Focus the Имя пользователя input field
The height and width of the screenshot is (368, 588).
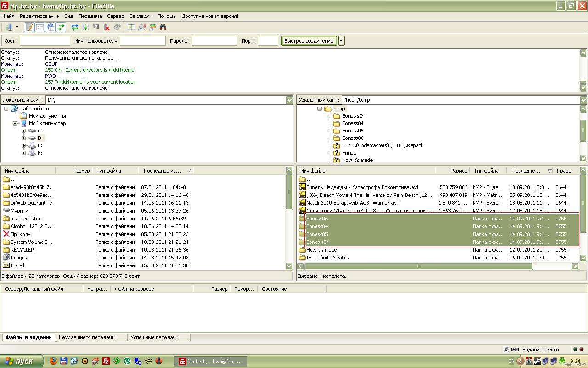(x=143, y=41)
